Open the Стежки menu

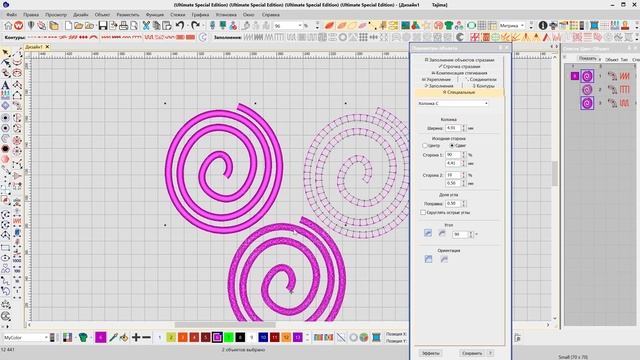click(x=178, y=14)
